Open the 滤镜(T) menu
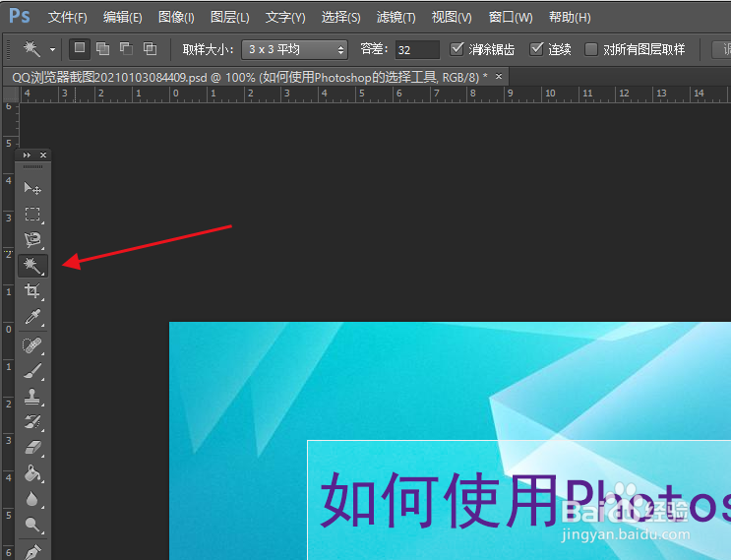The image size is (731, 560). pos(396,18)
